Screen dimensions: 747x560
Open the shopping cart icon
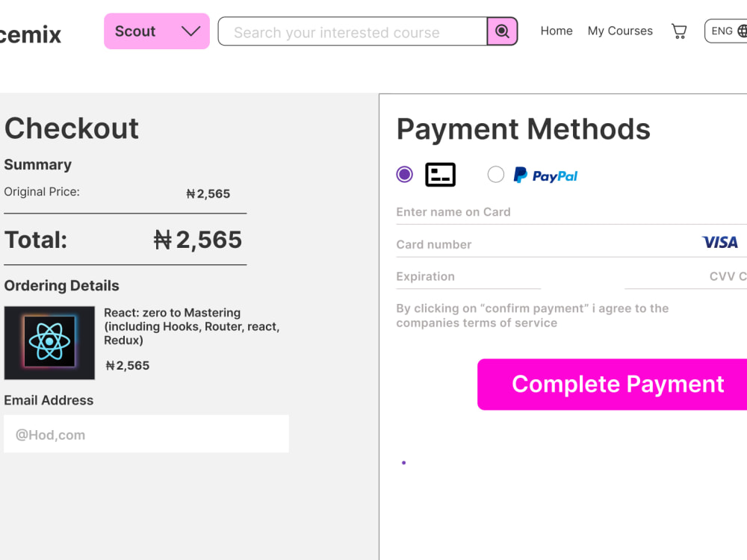click(x=679, y=31)
